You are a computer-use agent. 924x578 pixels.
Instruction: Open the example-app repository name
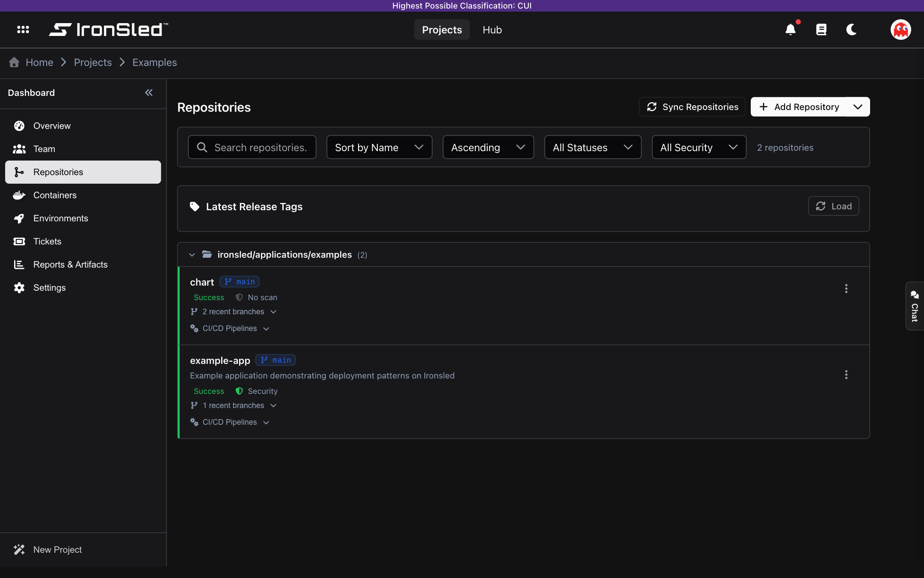point(220,361)
